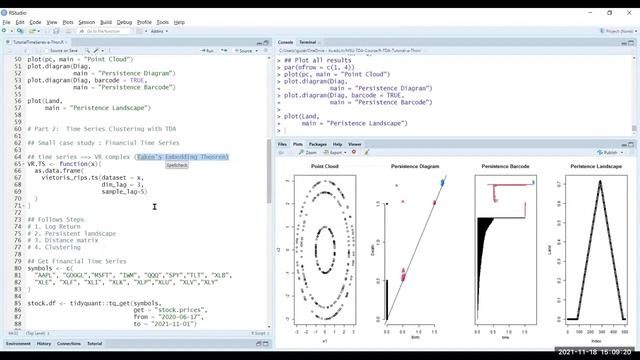Click the New File icon in main toolbar
Viewport: 640px width, 360px height.
4,31
